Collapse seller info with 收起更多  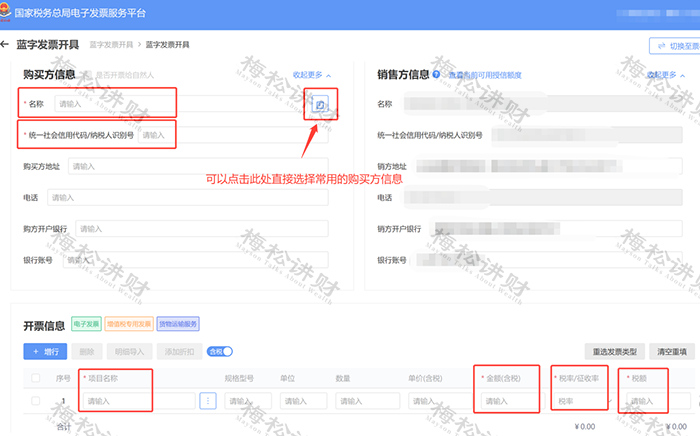coord(666,75)
